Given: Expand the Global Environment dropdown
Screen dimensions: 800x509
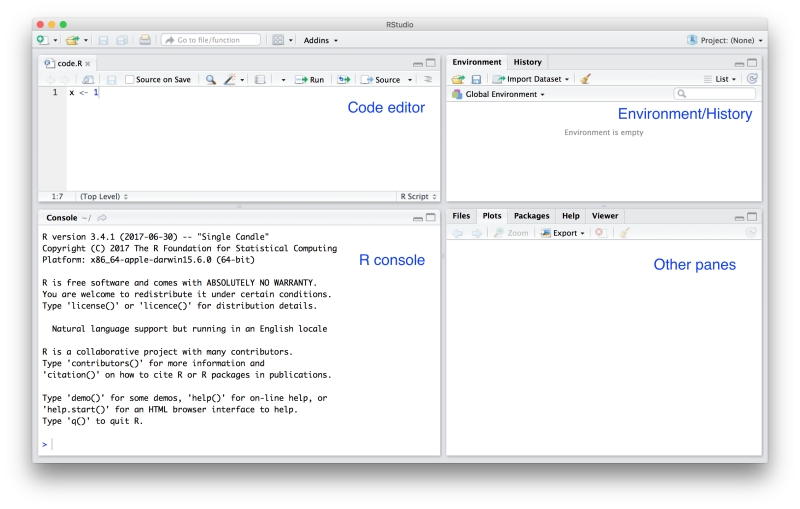Looking at the screenshot, I should 498,94.
